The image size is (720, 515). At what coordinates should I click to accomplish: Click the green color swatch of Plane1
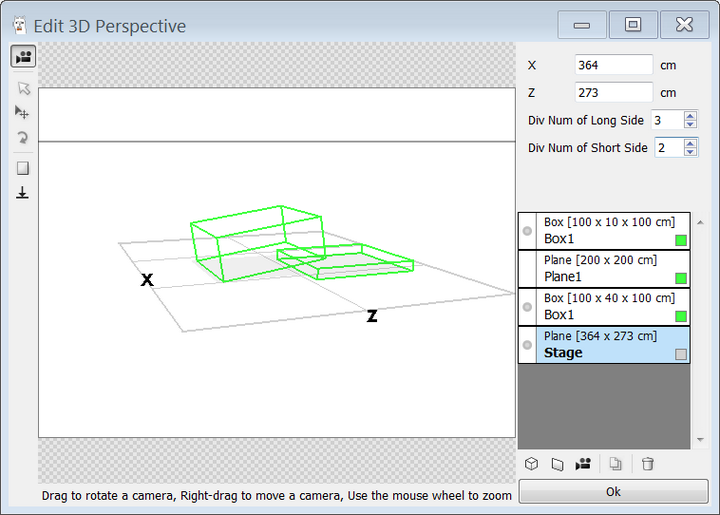coord(681,278)
